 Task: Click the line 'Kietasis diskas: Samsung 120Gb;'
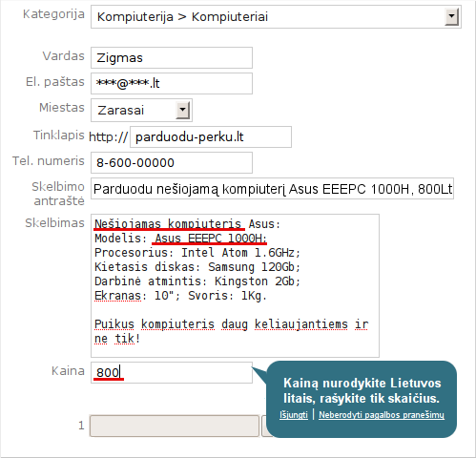[x=197, y=267]
